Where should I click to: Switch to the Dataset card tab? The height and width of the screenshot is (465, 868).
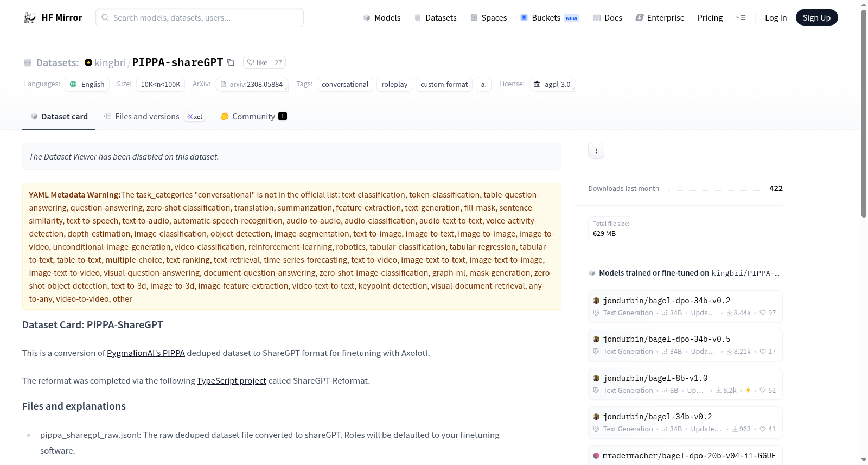point(59,117)
